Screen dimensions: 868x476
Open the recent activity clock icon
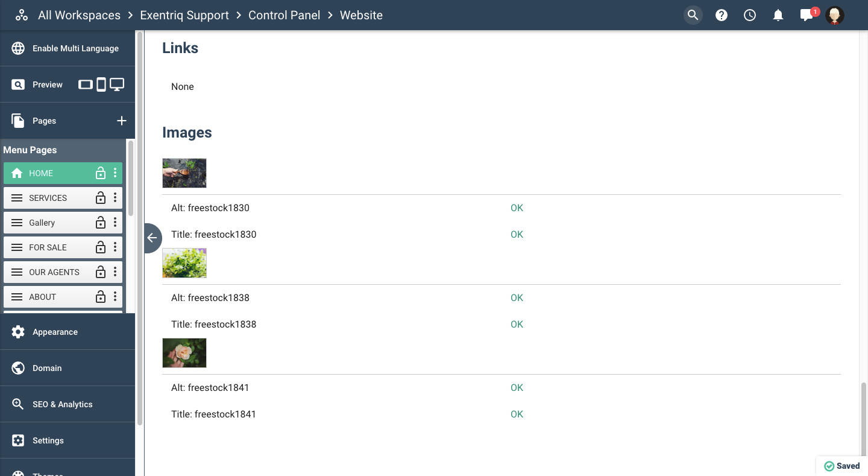[750, 16]
